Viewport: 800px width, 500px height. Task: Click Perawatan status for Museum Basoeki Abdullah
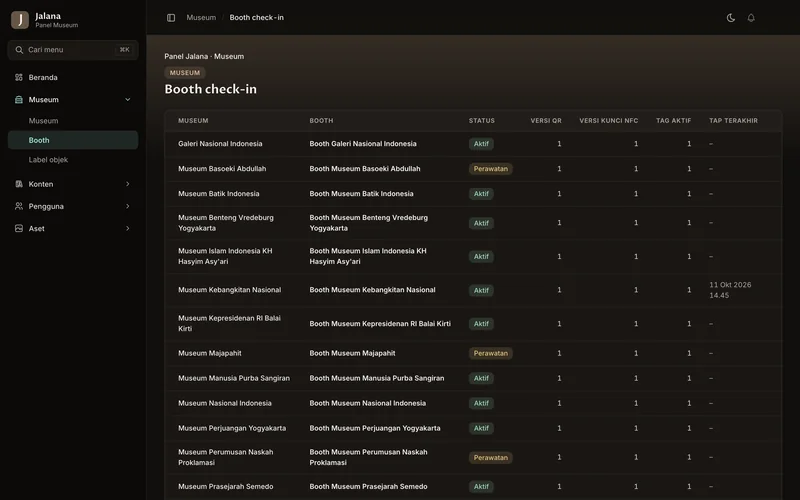pos(490,169)
